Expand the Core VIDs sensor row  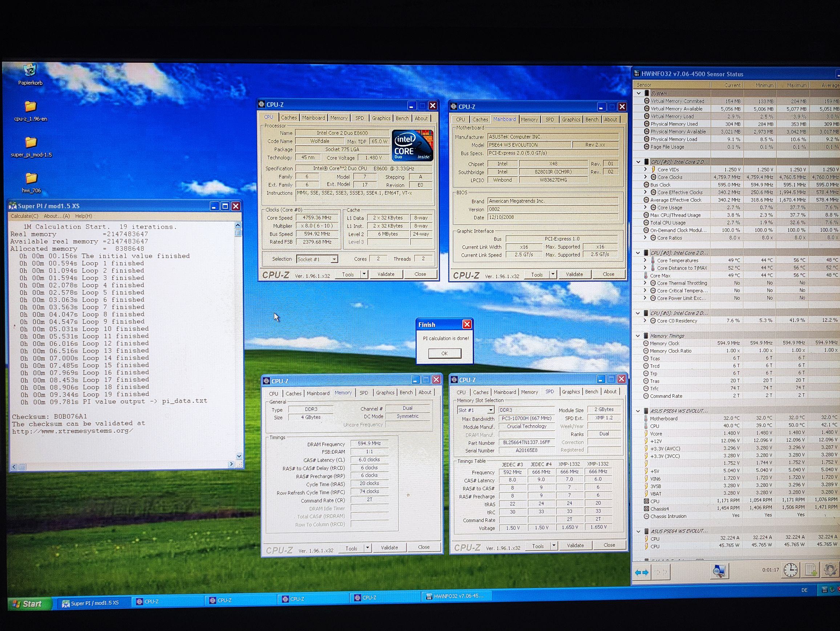pos(645,169)
